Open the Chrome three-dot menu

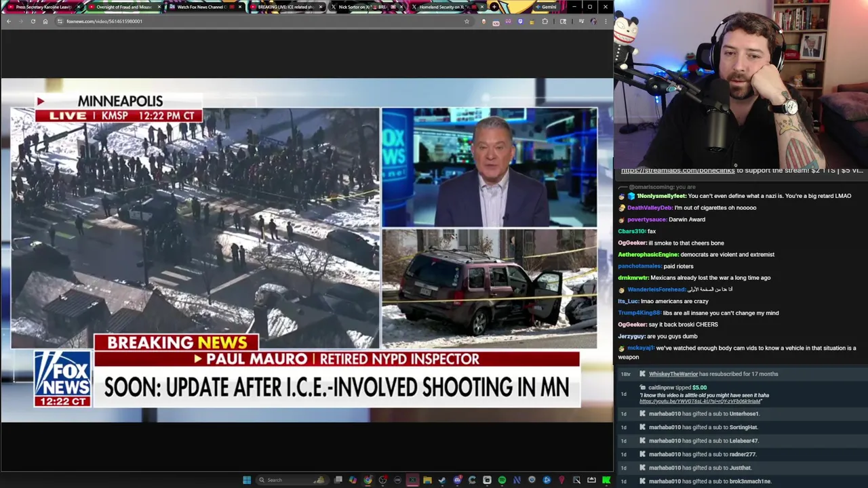[x=606, y=21]
